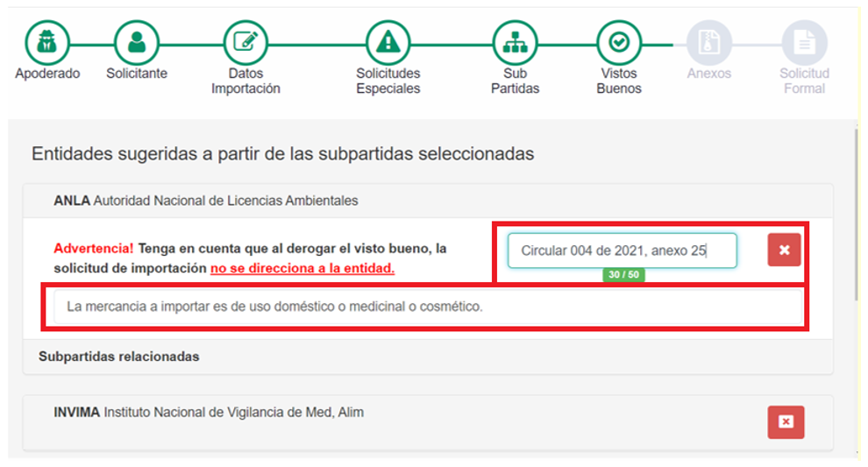This screenshot has height=467, width=868.
Task: Click the Vistos Buenos step label
Action: coord(619,81)
